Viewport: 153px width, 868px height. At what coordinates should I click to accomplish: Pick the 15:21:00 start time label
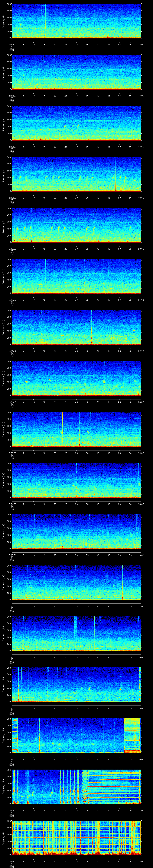12,351
